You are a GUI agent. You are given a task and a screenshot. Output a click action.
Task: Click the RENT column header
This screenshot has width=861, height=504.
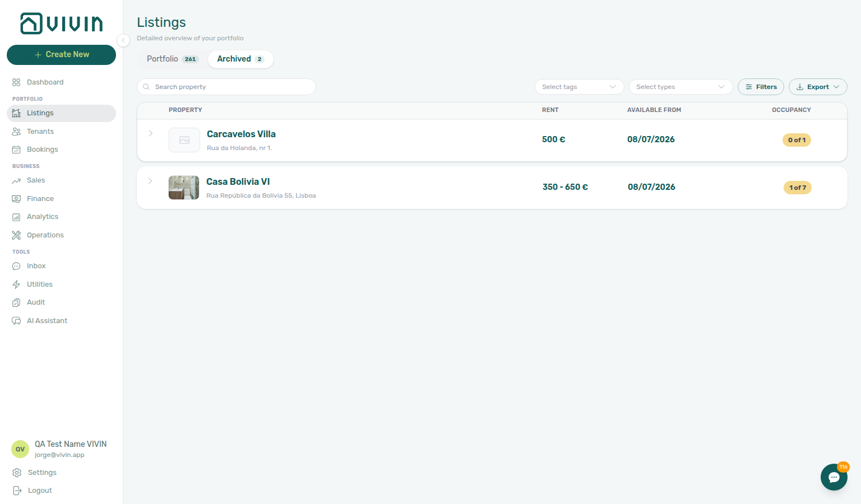550,110
